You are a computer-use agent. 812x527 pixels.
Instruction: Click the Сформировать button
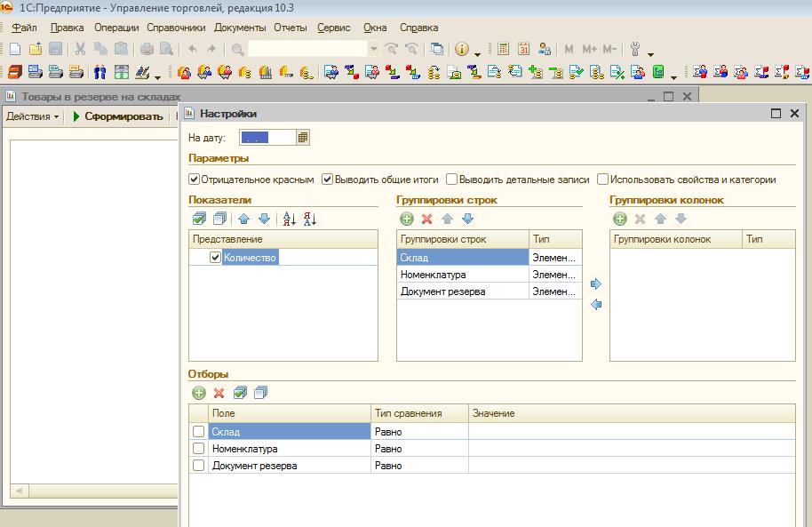118,116
